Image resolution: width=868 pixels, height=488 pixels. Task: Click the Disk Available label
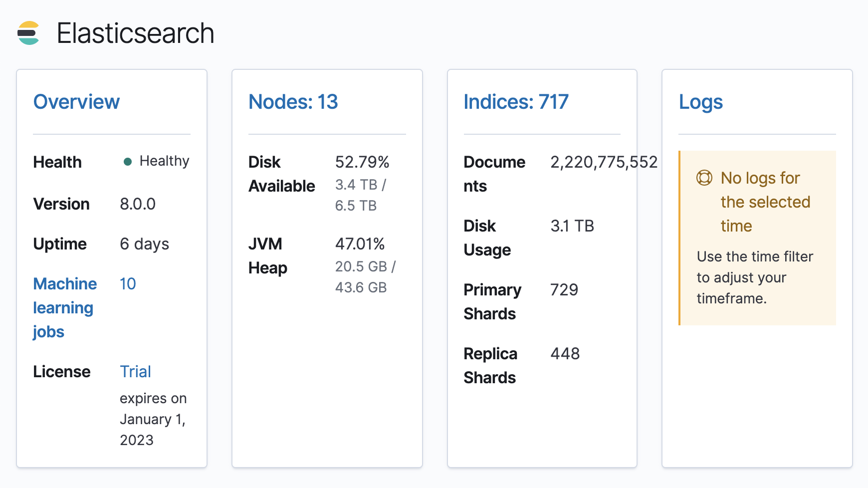pyautogui.click(x=282, y=174)
